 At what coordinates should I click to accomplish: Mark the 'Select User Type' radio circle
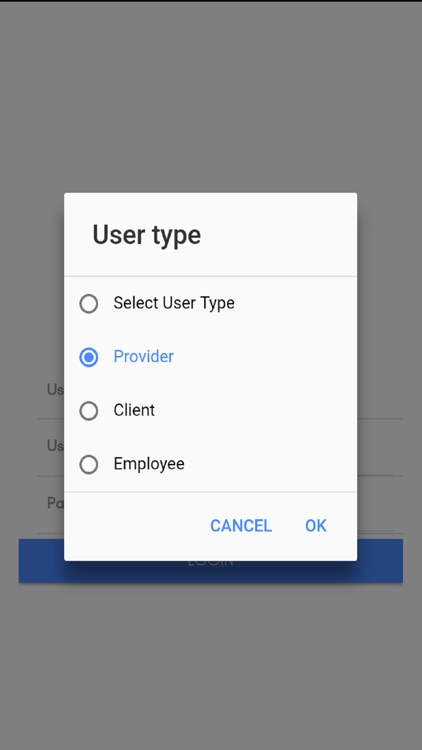(89, 304)
